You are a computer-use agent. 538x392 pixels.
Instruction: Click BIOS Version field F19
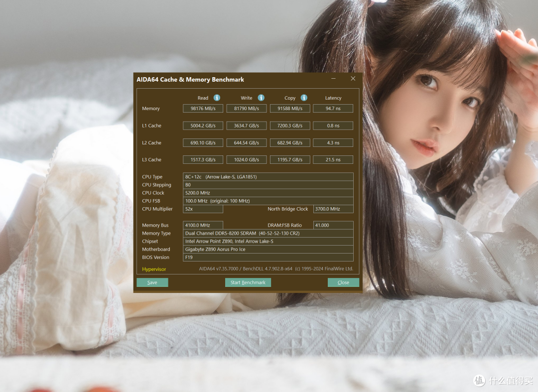268,257
